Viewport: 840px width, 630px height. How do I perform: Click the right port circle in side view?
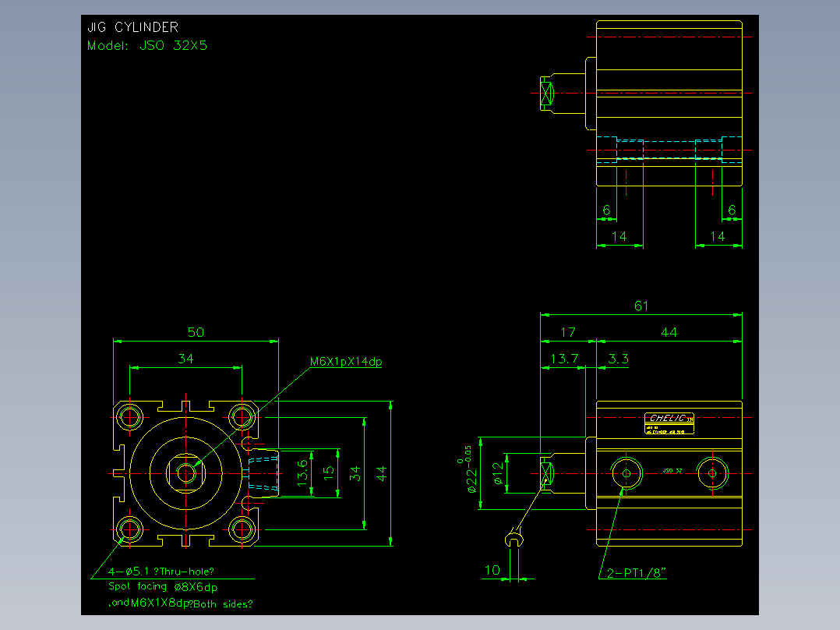[712, 473]
